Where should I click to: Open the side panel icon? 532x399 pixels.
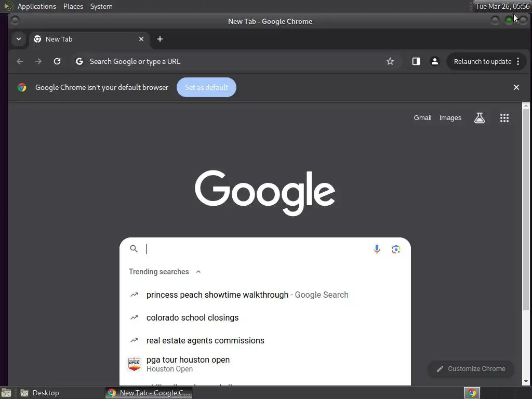tap(416, 61)
